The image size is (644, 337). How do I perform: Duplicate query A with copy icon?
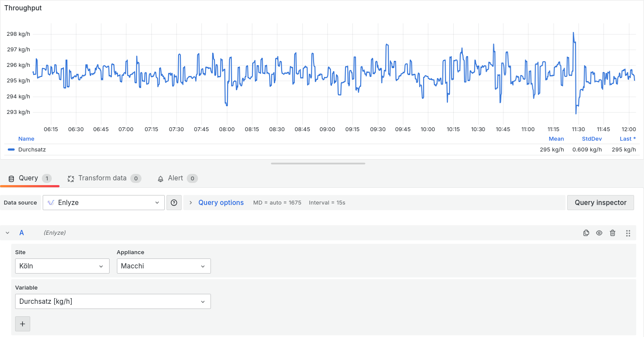586,233
